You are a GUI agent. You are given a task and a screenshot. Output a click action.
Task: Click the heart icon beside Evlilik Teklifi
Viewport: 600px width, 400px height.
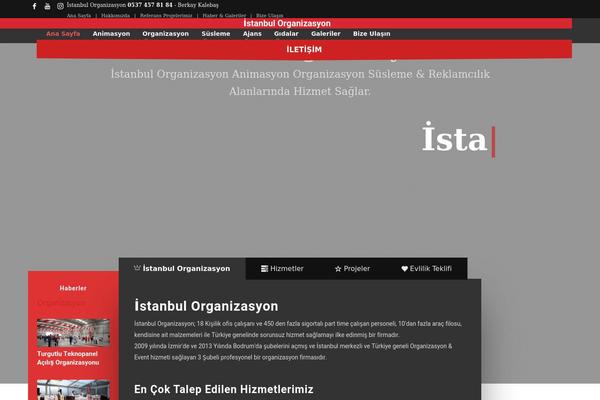(x=404, y=269)
